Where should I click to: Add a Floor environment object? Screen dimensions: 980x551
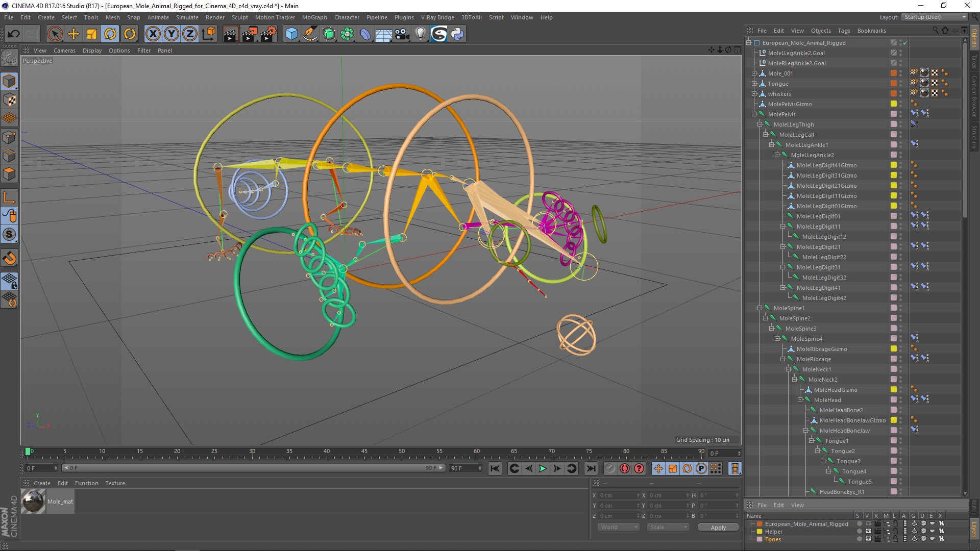pos(384,34)
